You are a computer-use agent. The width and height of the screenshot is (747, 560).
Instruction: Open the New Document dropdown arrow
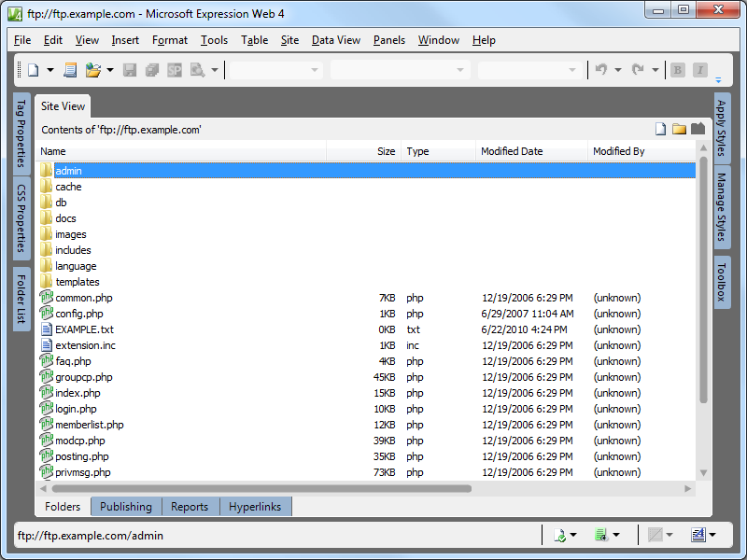[50, 70]
